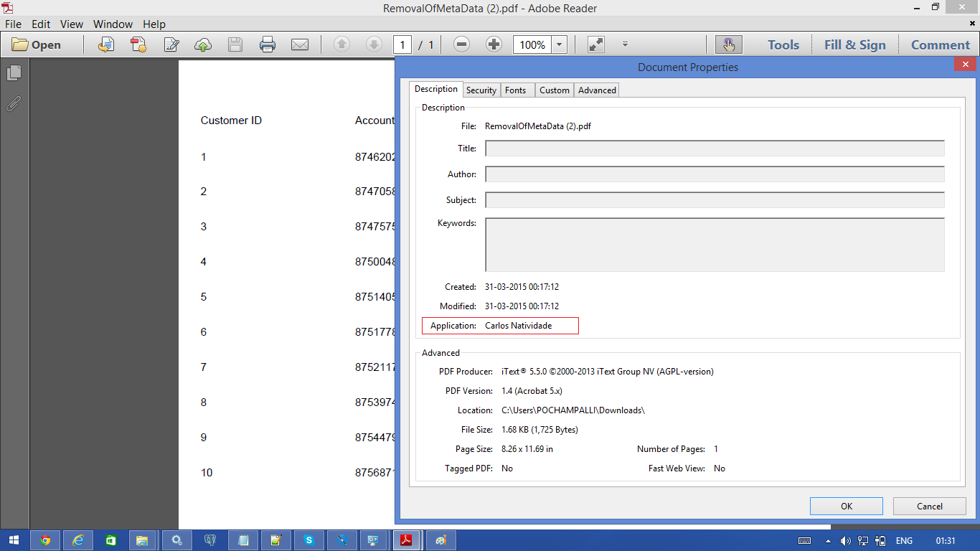Click OK in Document Properties

(x=847, y=506)
